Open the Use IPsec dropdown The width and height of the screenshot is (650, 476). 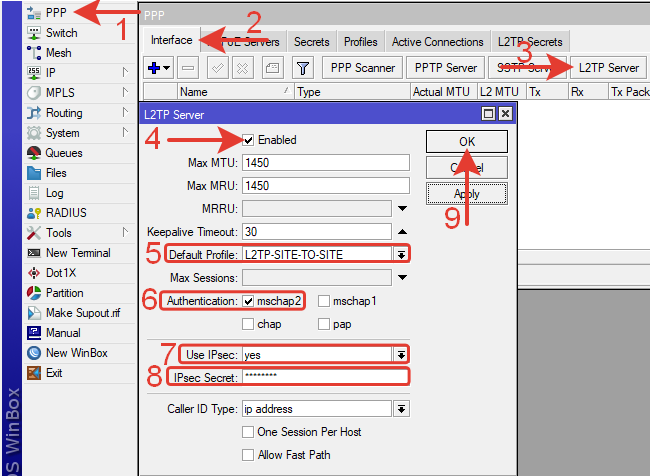(x=401, y=355)
